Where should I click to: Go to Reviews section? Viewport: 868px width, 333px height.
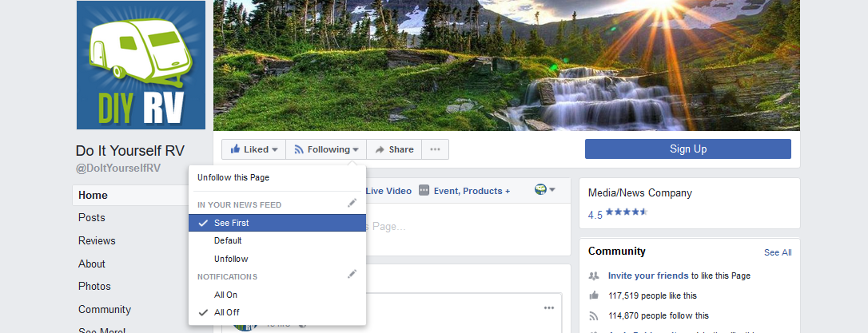click(97, 240)
